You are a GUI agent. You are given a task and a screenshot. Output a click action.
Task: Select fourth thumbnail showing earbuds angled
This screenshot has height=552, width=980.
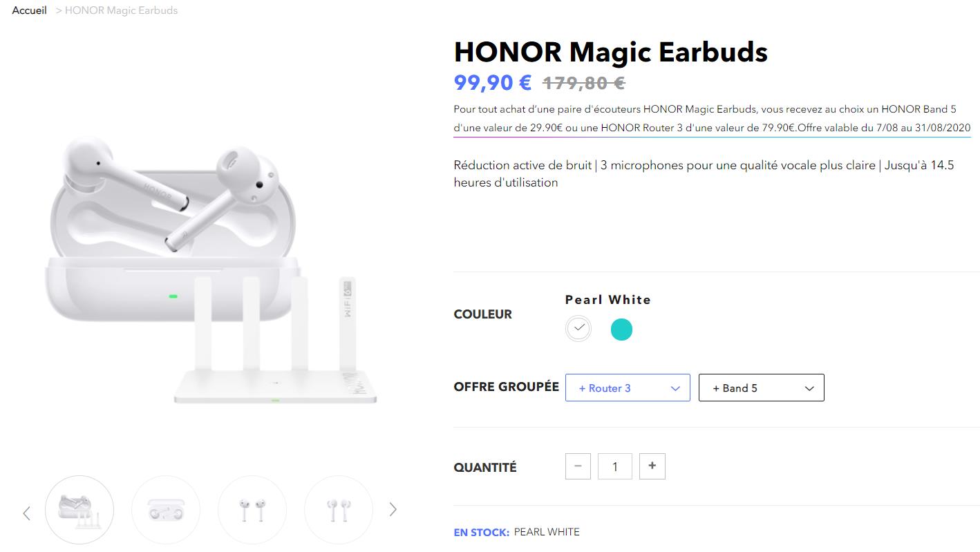339,510
